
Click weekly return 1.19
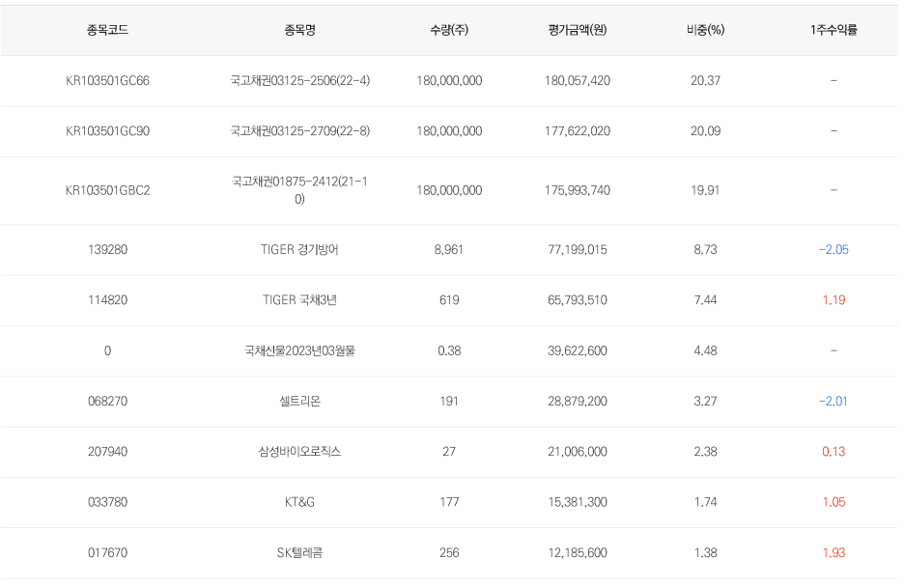(x=833, y=300)
